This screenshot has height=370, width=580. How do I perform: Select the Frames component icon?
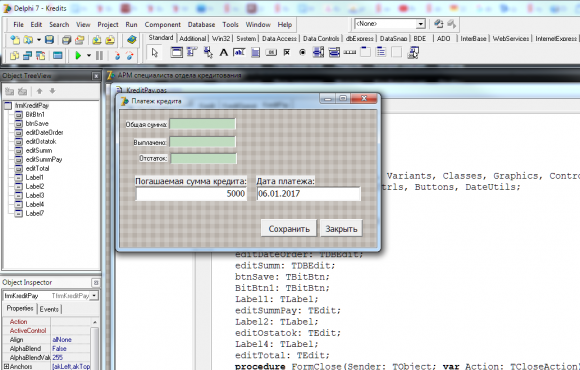[x=176, y=53]
